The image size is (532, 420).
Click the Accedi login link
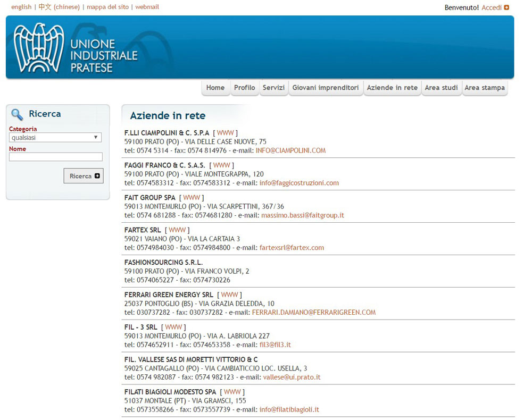(491, 7)
